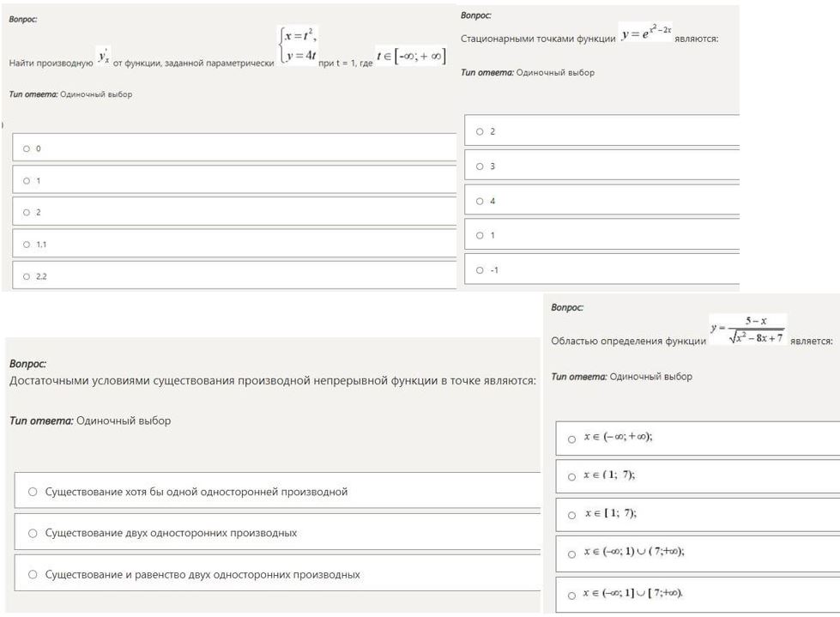
Task: Click the parametric system formula x=t², y=4t
Action: point(297,46)
